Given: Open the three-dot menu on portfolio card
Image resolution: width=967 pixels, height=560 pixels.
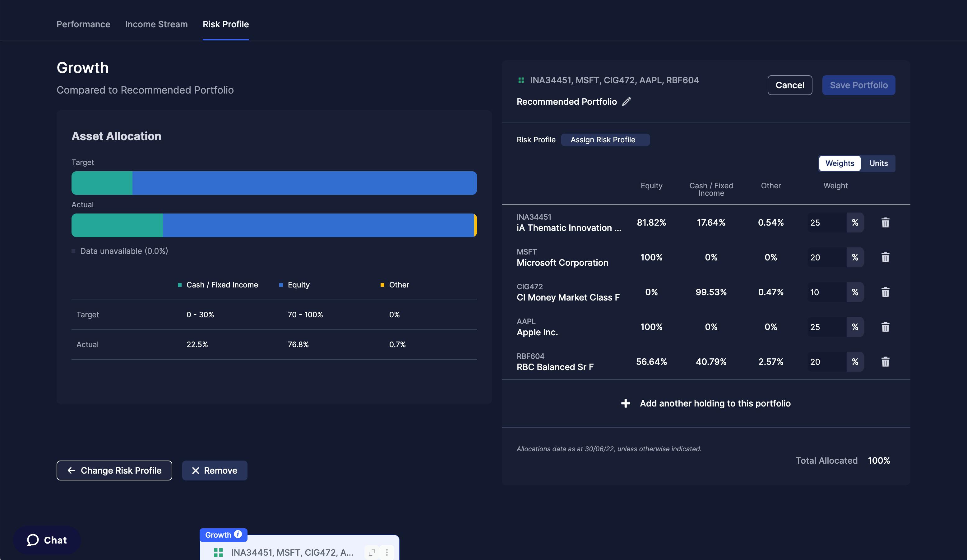Looking at the screenshot, I should pyautogui.click(x=387, y=553).
